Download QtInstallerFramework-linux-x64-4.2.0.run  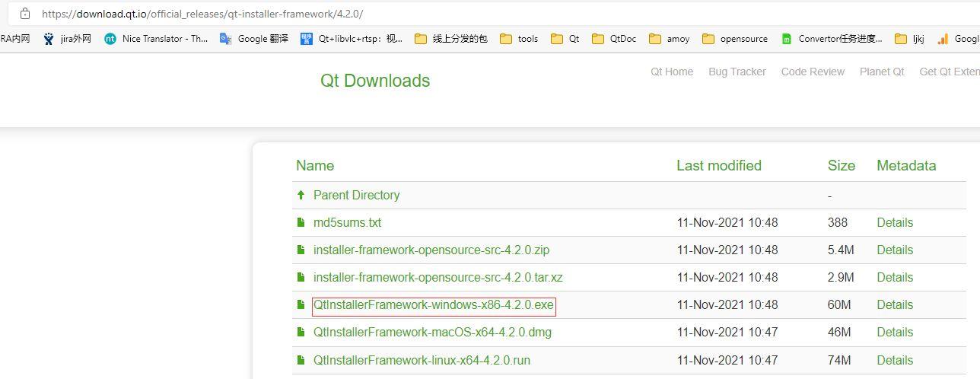pyautogui.click(x=422, y=360)
